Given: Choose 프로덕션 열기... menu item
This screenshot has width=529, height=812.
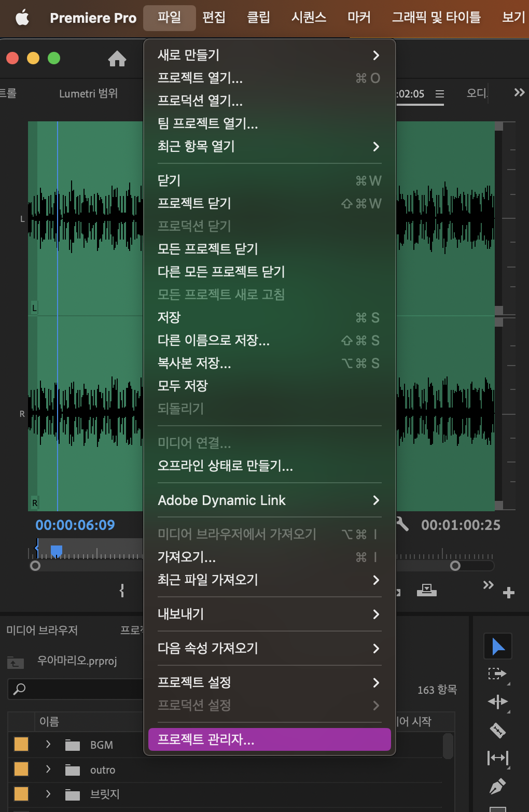Looking at the screenshot, I should coord(269,101).
